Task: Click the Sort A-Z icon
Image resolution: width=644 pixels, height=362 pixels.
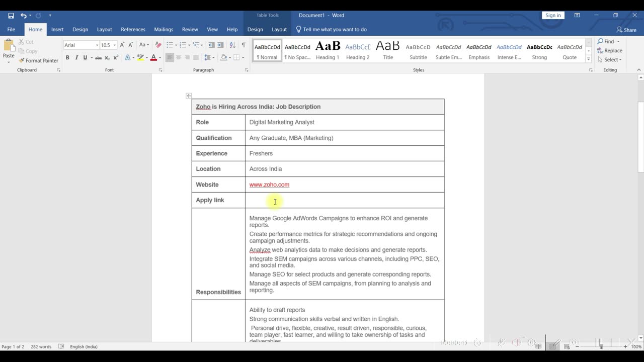Action: (x=232, y=45)
